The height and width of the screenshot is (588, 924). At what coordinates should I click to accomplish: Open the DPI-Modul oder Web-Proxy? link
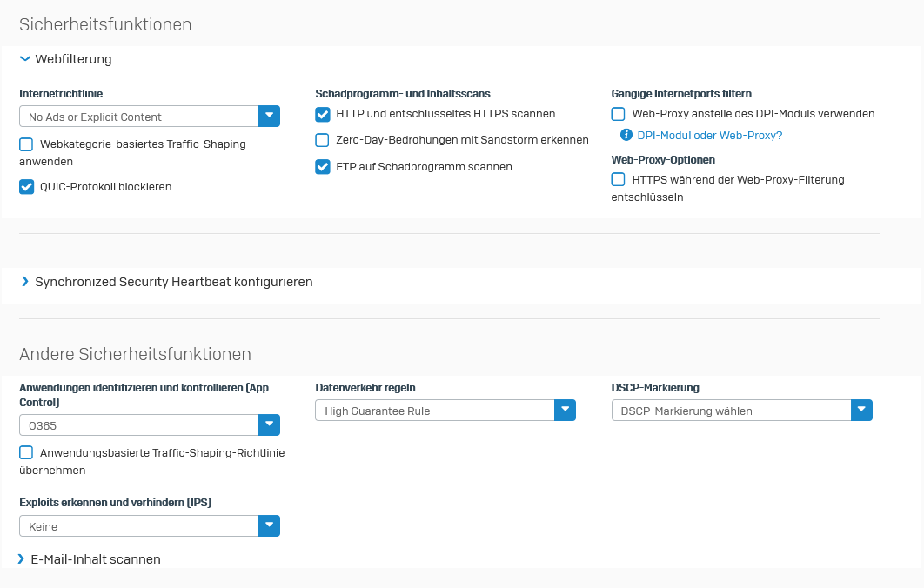709,136
